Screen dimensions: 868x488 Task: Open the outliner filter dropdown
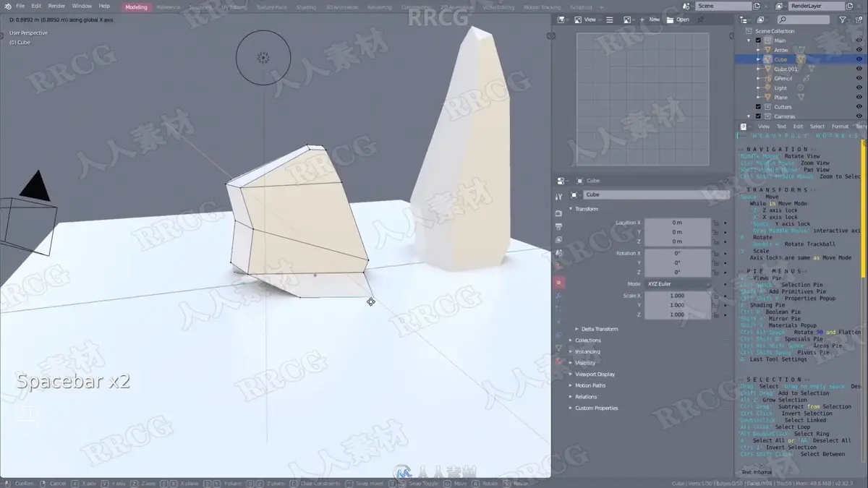coord(845,20)
